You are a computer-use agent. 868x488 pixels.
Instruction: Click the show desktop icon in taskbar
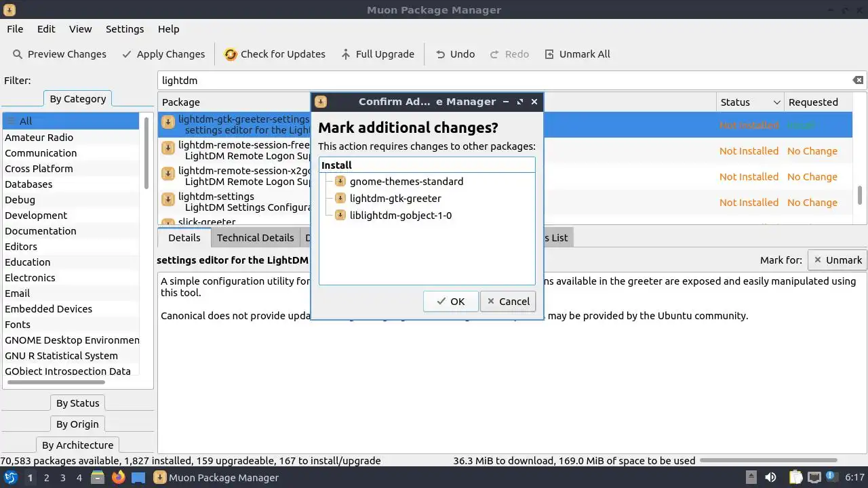point(138,478)
